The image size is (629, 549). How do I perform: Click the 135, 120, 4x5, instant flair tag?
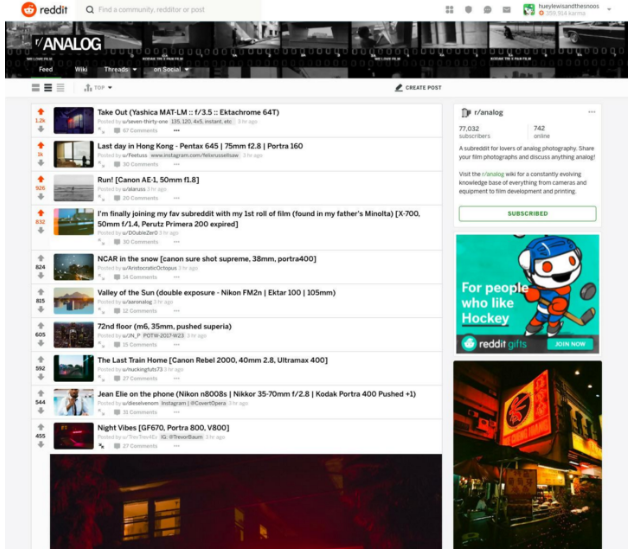[202, 122]
